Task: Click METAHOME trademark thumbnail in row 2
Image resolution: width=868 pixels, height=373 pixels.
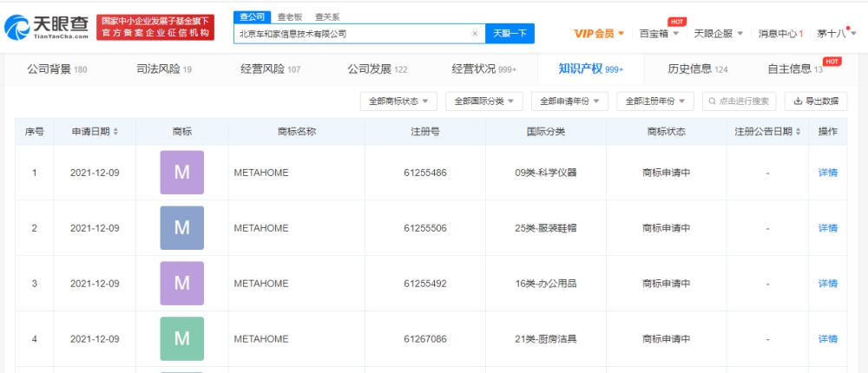Action: [x=182, y=228]
